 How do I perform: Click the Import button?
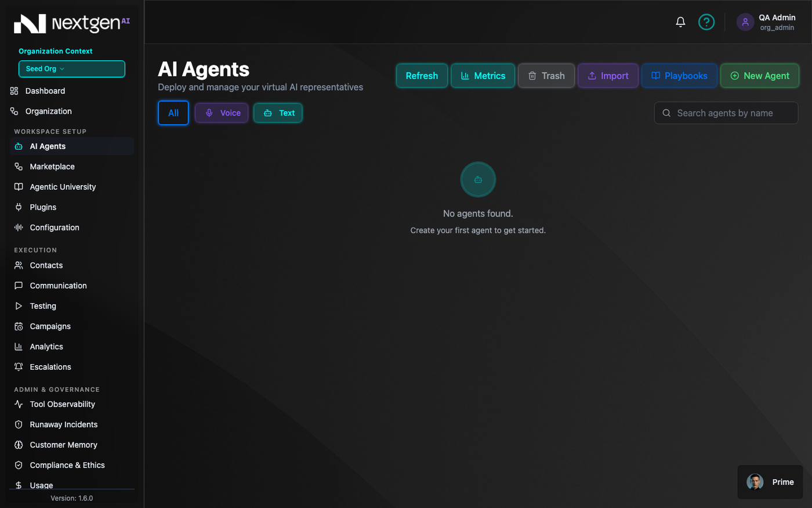[608, 75]
